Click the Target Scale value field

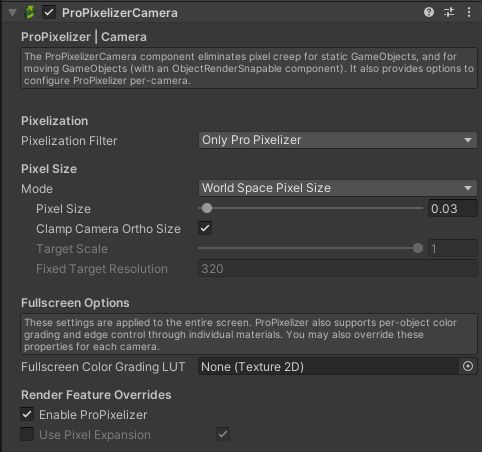(452, 249)
